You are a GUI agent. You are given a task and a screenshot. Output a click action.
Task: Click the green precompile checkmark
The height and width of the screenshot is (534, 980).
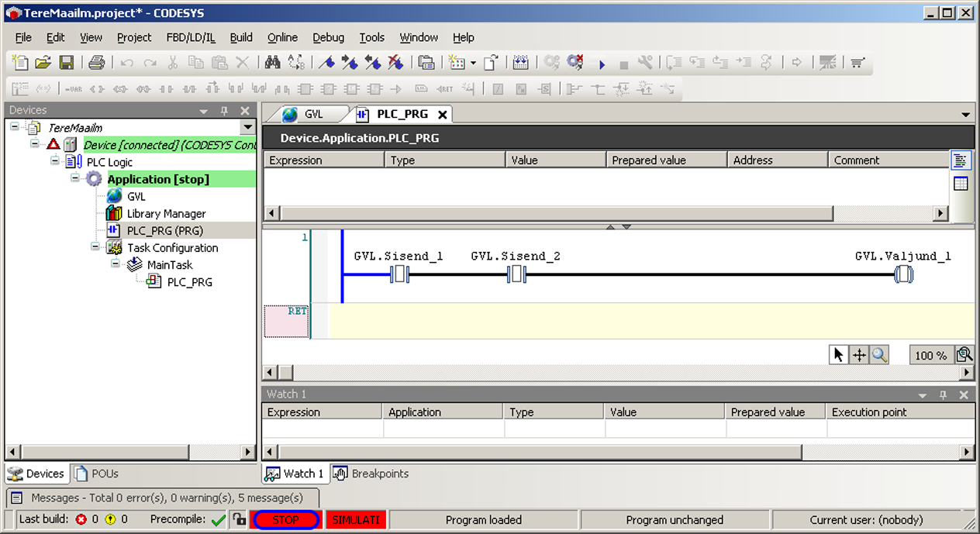[x=219, y=520]
